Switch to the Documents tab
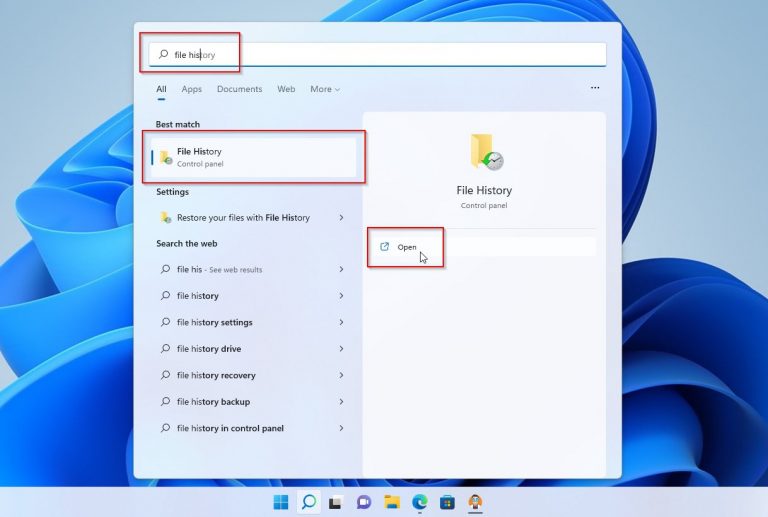Screen dimensions: 768x517 click(240, 89)
